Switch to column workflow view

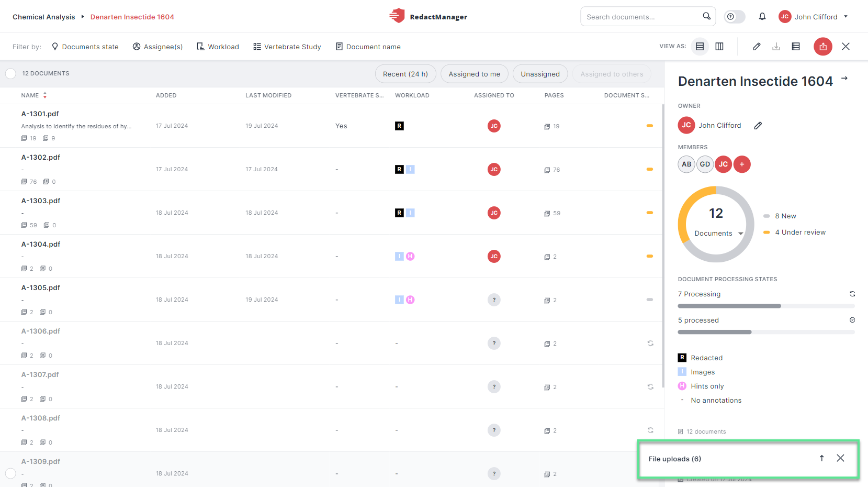click(x=719, y=47)
